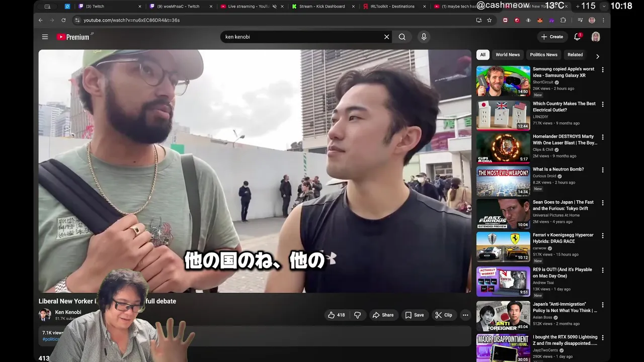Image resolution: width=644 pixels, height=362 pixels.
Task: Open the account avatar menu
Action: click(x=596, y=37)
